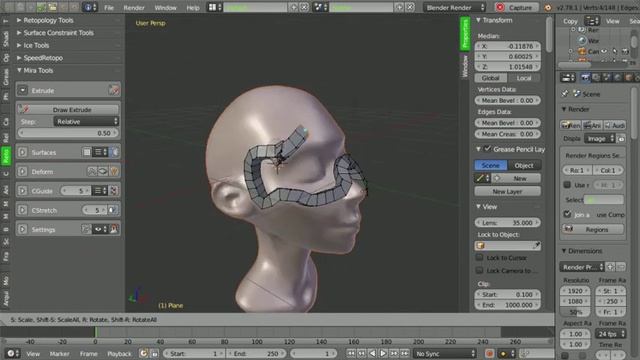Open the screen layout browser icon
The height and width of the screenshot is (360, 640).
coord(215,7)
